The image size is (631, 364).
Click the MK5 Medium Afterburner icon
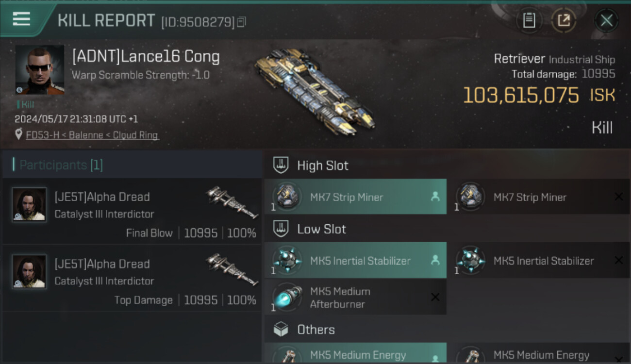(287, 297)
